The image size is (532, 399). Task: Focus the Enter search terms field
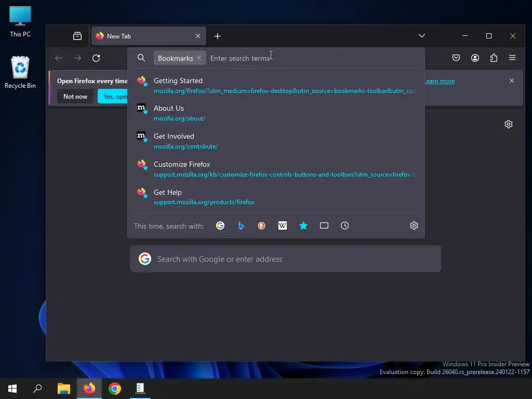point(314,58)
